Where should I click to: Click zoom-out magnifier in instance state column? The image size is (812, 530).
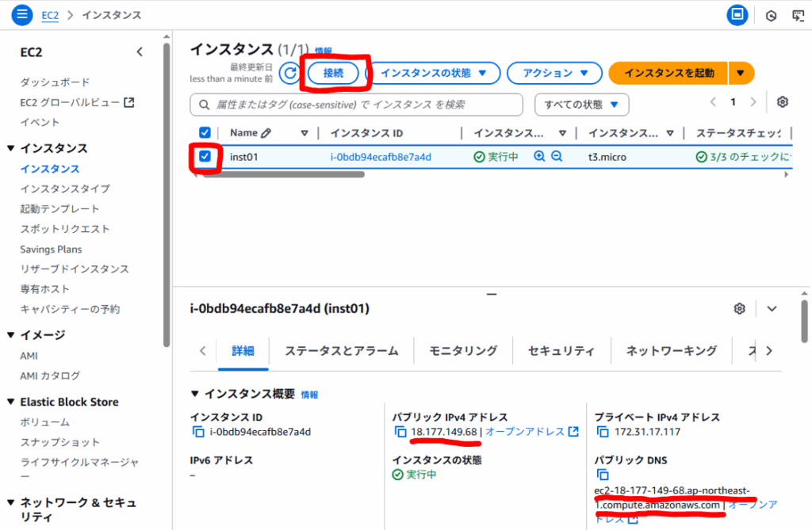[557, 157]
